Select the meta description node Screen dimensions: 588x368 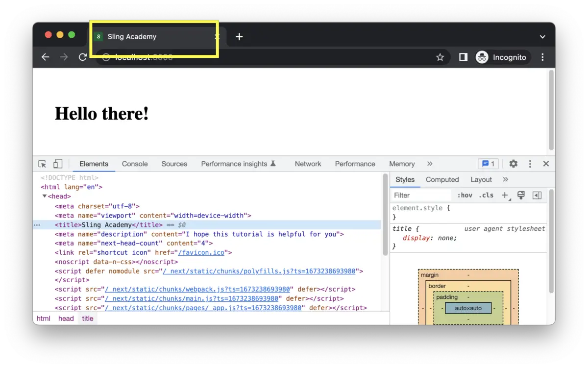click(x=199, y=234)
